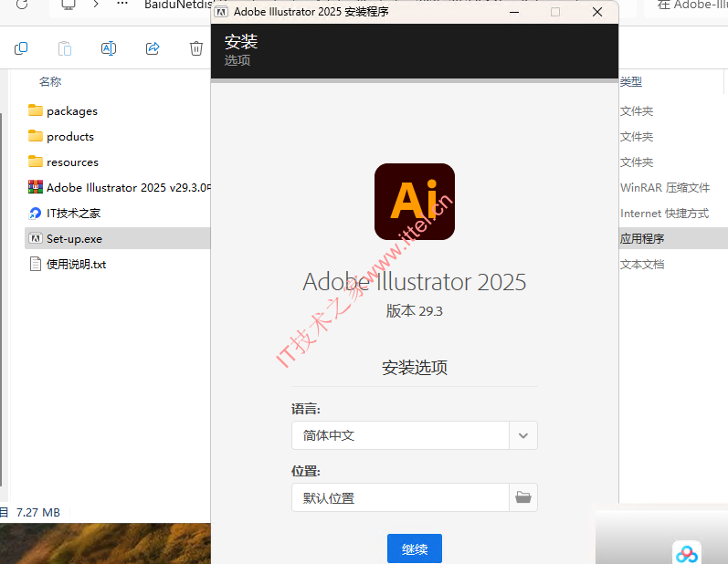Click the Rename icon in Explorer toolbar
The image size is (728, 564).
pyautogui.click(x=108, y=48)
